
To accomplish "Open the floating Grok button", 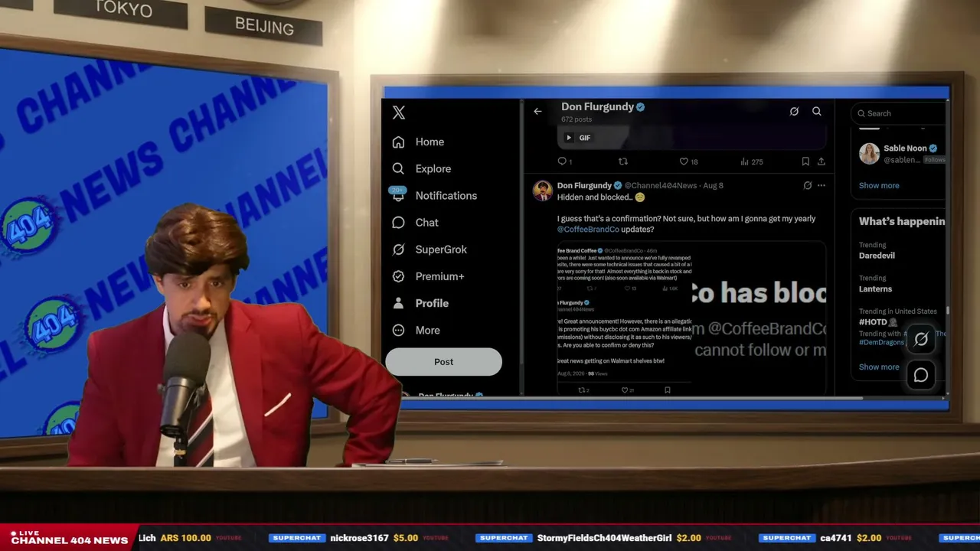I will (921, 339).
